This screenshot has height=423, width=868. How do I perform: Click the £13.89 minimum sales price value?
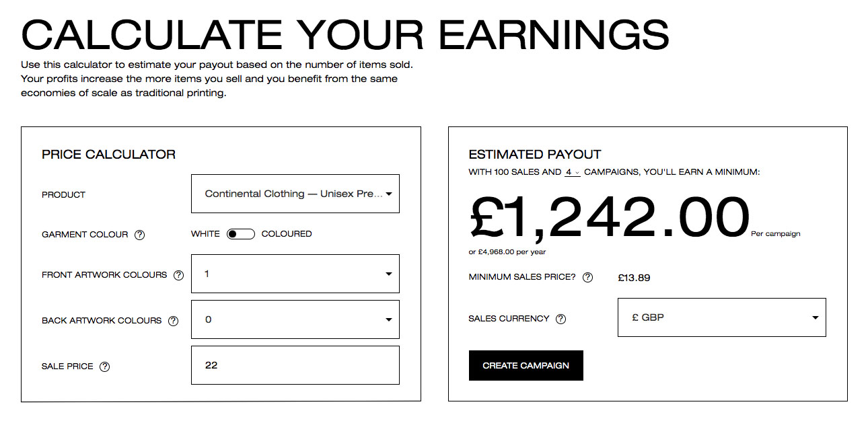[634, 278]
